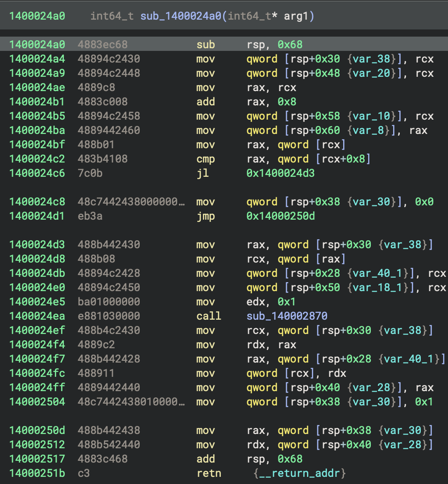The width and height of the screenshot is (448, 484).
Task: Follow the call target sub_140002870
Action: 287,316
